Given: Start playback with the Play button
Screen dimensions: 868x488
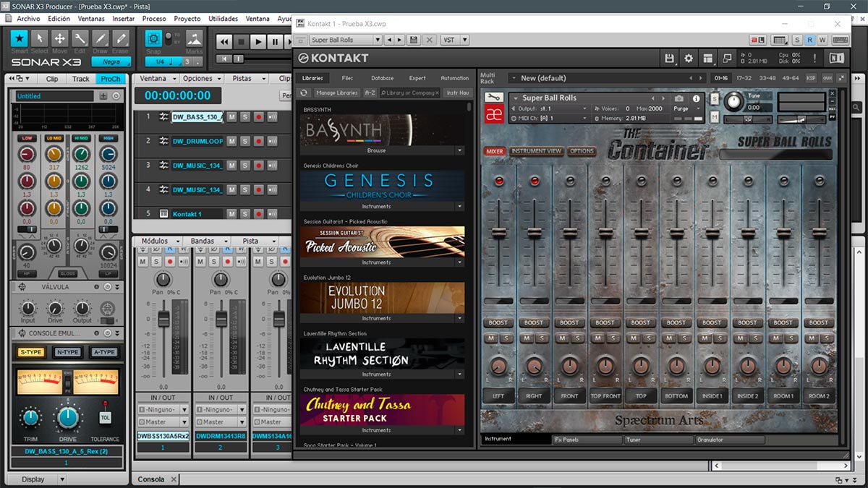Looking at the screenshot, I should (x=258, y=42).
